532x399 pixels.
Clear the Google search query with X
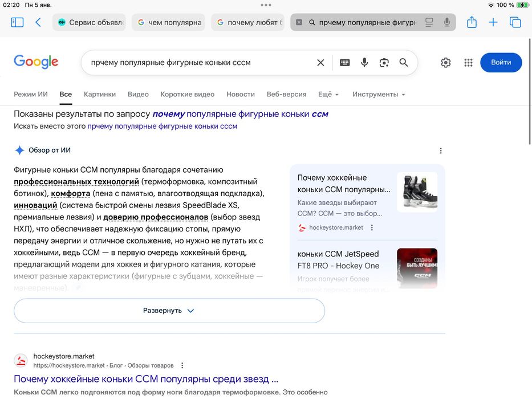pyautogui.click(x=320, y=63)
